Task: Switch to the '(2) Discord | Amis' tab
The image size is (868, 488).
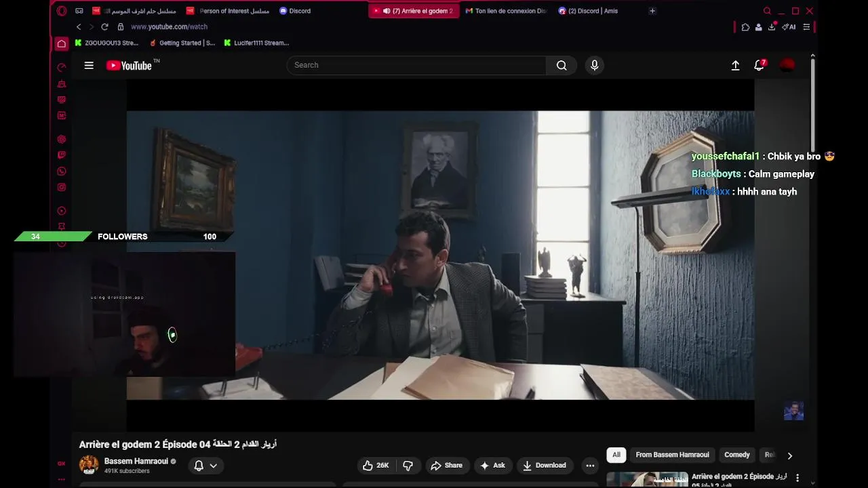Action: (589, 11)
